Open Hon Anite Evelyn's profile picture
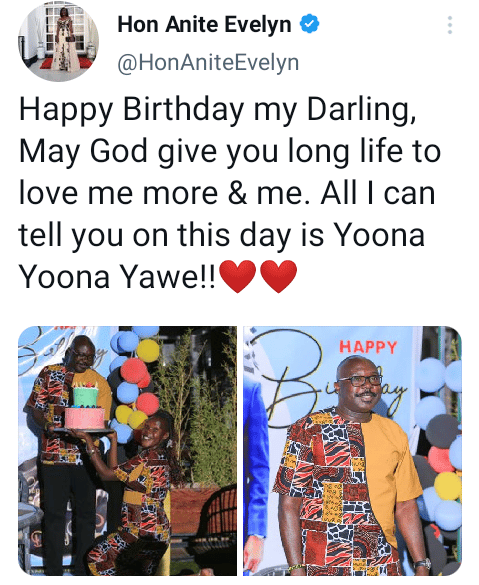Screen dimensions: 479x585 pyautogui.click(x=59, y=41)
